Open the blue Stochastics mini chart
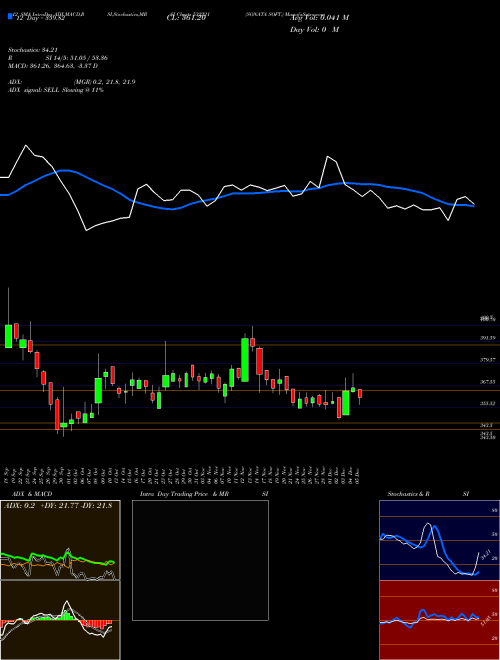 pyautogui.click(x=439, y=540)
